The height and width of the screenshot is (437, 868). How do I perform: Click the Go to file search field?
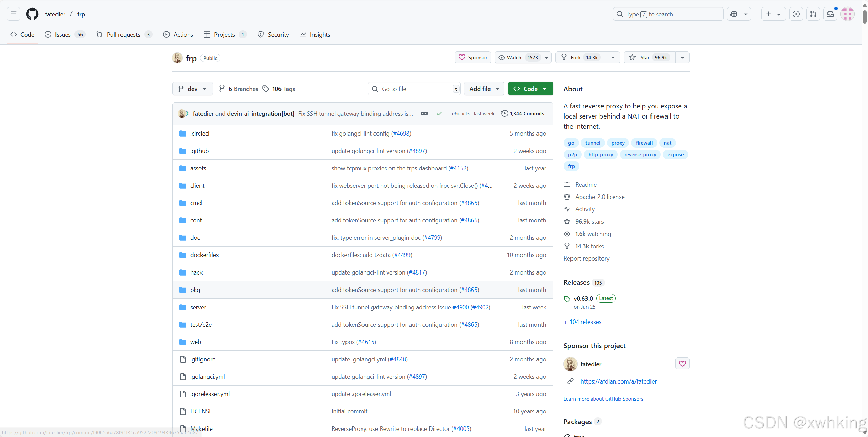pos(414,89)
